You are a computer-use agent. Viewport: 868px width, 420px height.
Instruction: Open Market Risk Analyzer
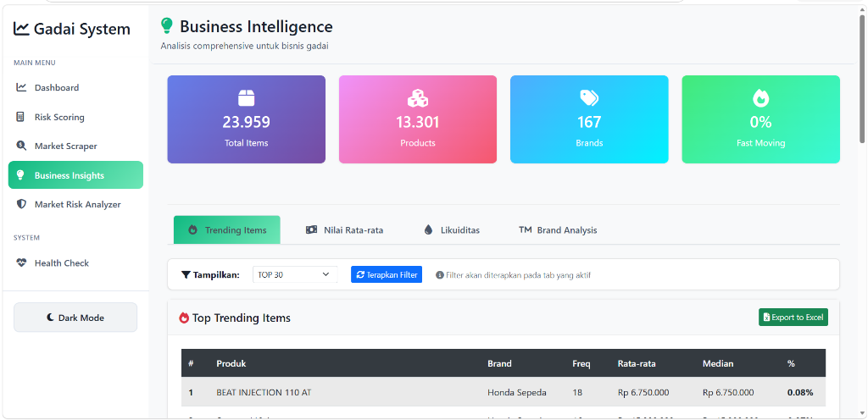pos(75,204)
